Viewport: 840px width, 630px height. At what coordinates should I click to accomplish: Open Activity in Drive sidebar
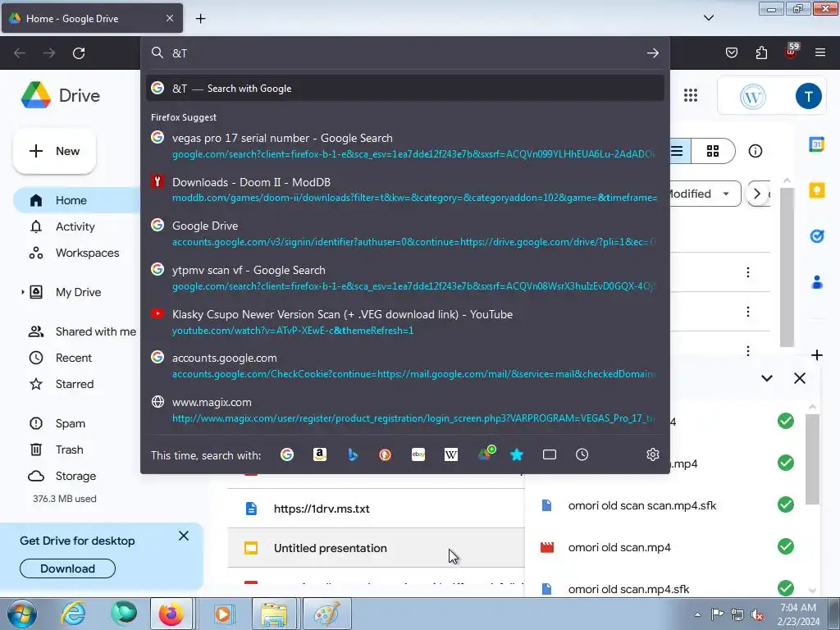[x=75, y=226]
